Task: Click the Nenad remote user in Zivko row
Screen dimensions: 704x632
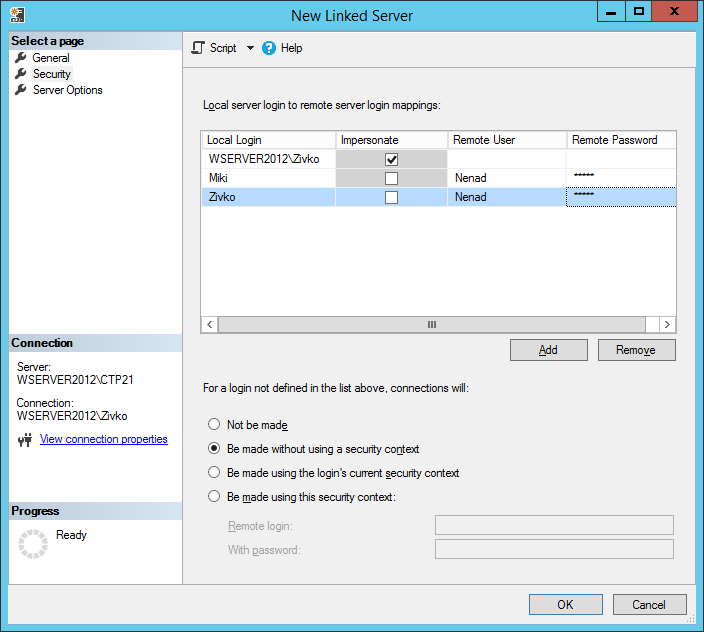Action: [x=507, y=197]
